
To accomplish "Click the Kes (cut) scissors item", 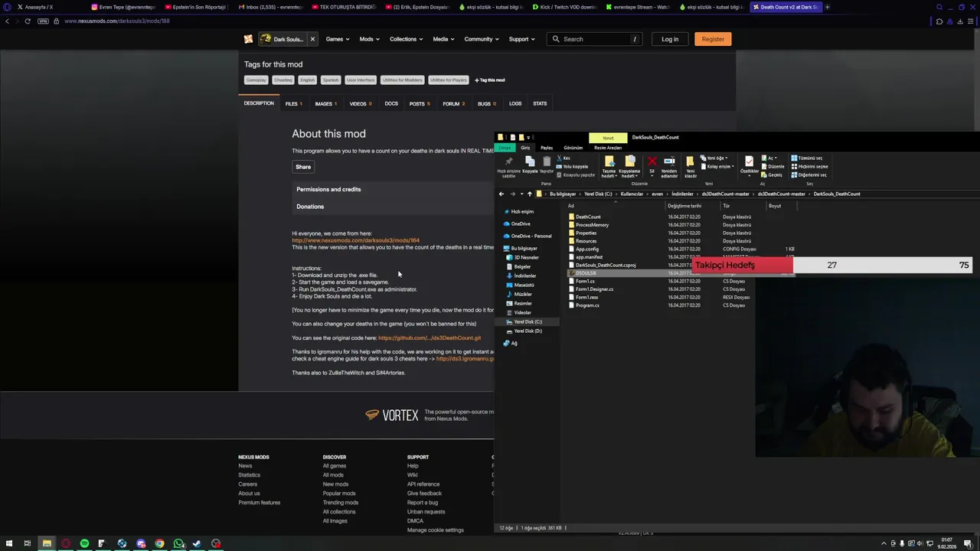I will tap(564, 158).
